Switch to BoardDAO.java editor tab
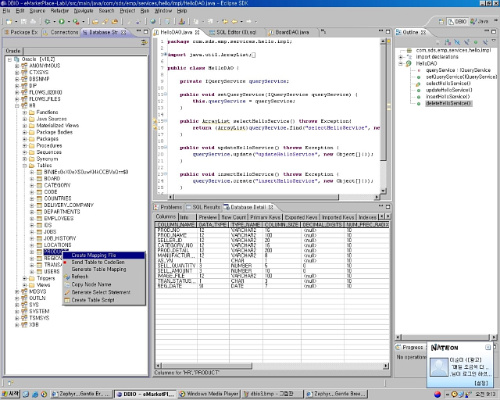 289,32
